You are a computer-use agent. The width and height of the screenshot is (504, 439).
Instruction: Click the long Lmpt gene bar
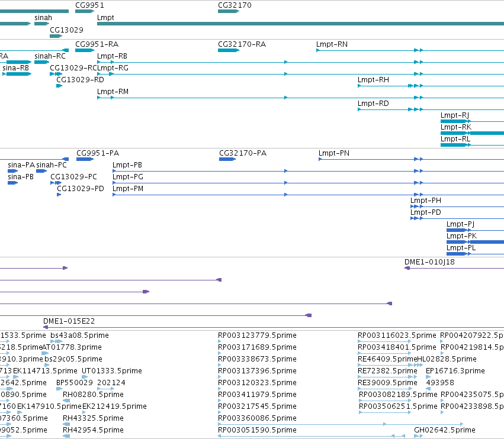tap(300, 24)
